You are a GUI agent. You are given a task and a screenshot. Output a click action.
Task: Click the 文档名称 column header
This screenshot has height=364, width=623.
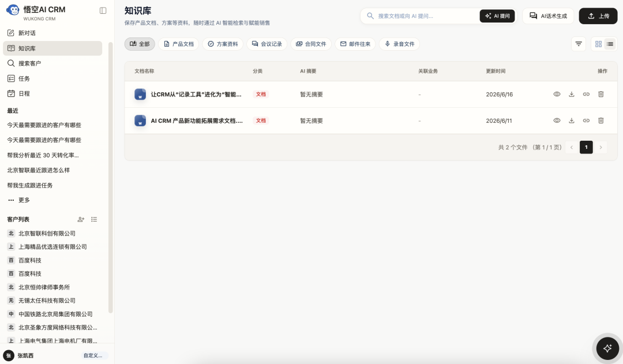pos(144,71)
